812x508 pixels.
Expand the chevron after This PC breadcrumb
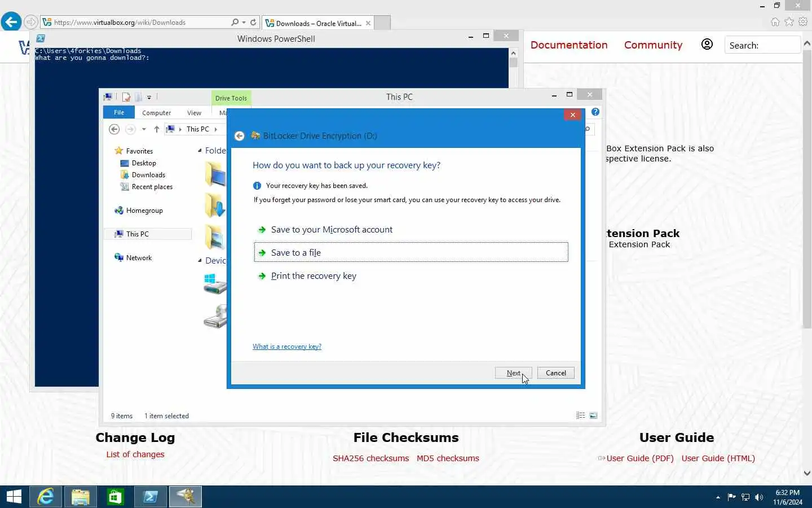(215, 129)
